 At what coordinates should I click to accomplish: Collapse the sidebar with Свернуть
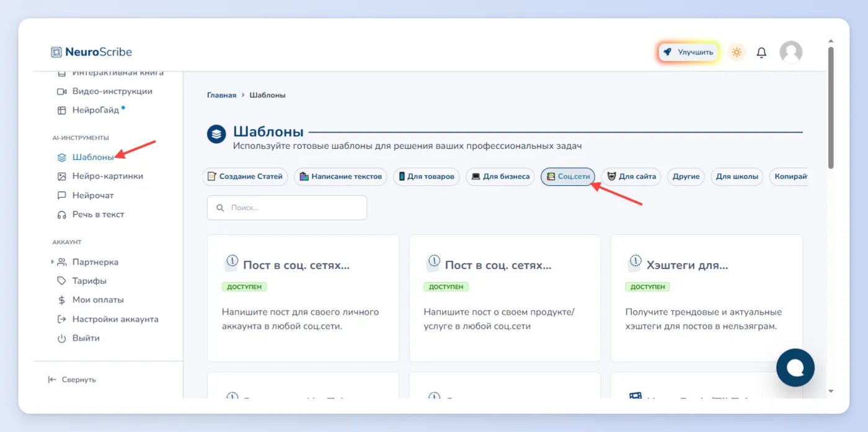point(72,379)
